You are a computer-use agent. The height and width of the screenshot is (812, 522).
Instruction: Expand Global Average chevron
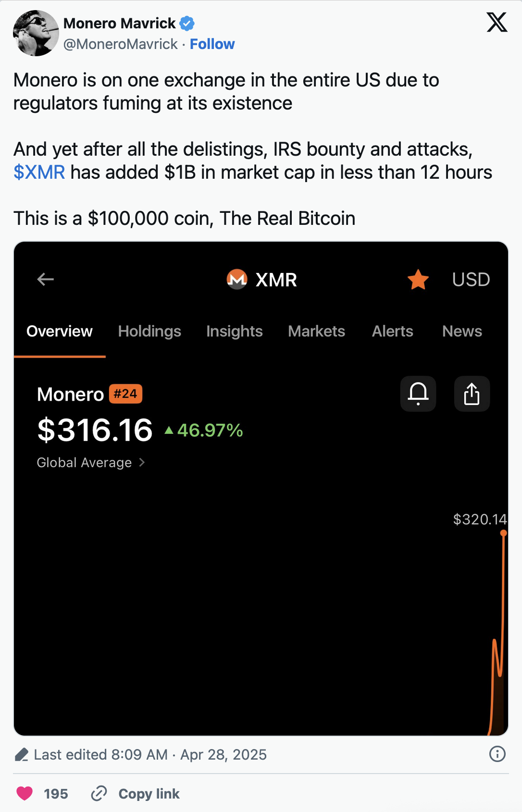pos(142,462)
